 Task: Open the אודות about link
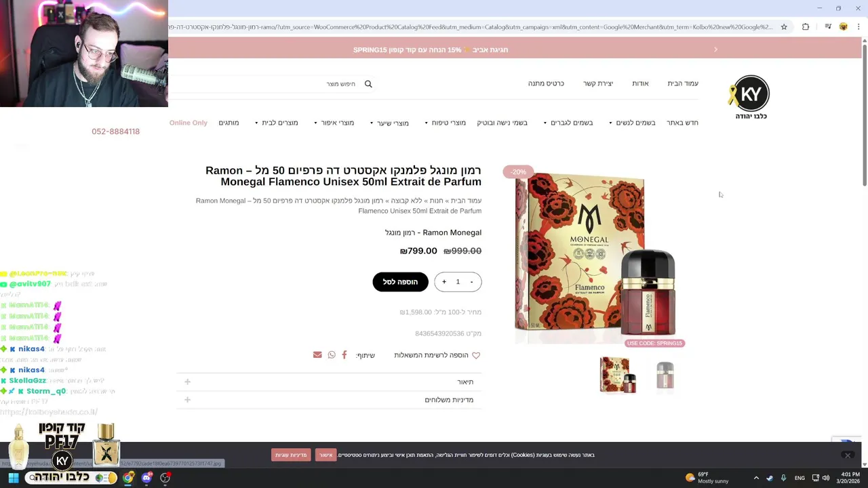(640, 83)
